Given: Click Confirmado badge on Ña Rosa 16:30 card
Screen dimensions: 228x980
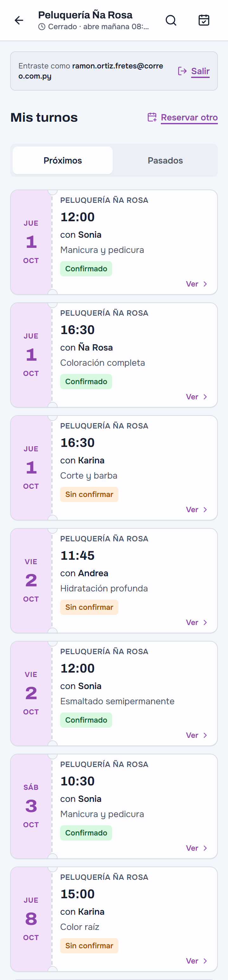Looking at the screenshot, I should (86, 382).
